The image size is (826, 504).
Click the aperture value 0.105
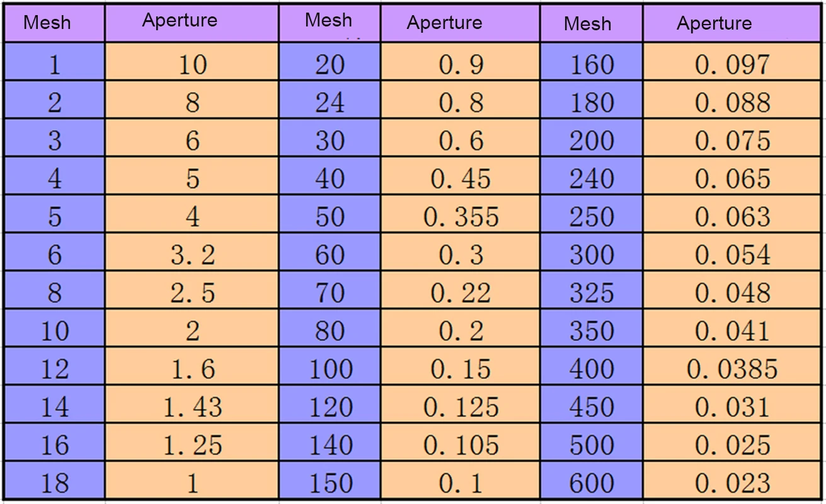click(461, 445)
